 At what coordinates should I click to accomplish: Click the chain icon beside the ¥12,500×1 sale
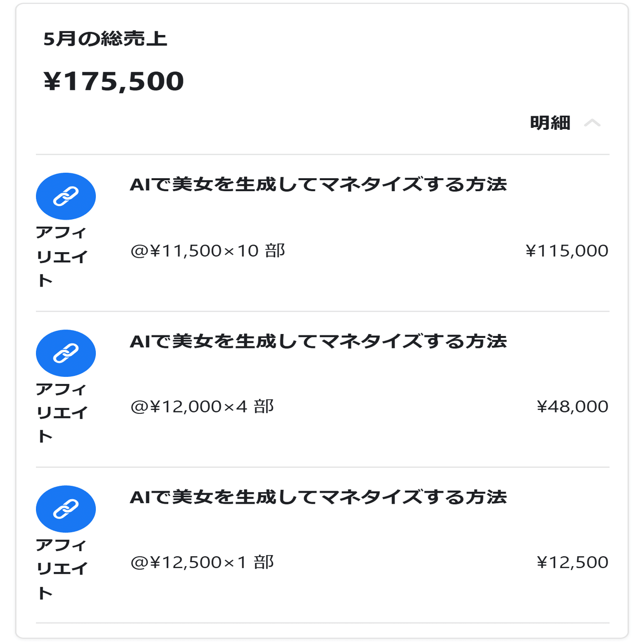pos(66,509)
